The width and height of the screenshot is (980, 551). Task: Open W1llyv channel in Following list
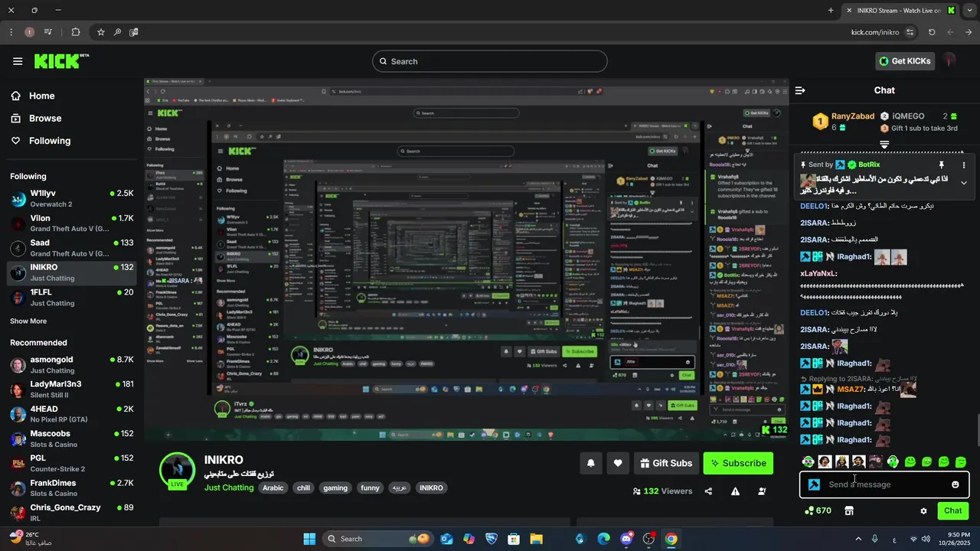point(71,199)
